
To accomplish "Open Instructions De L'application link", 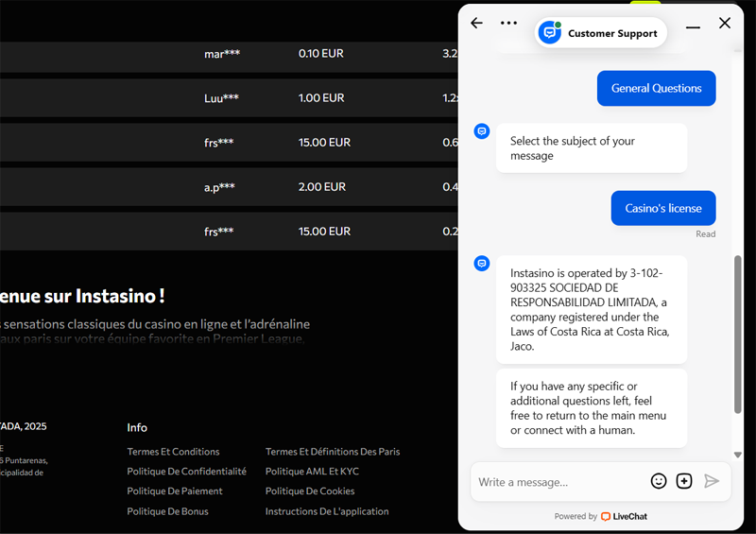I will point(327,511).
